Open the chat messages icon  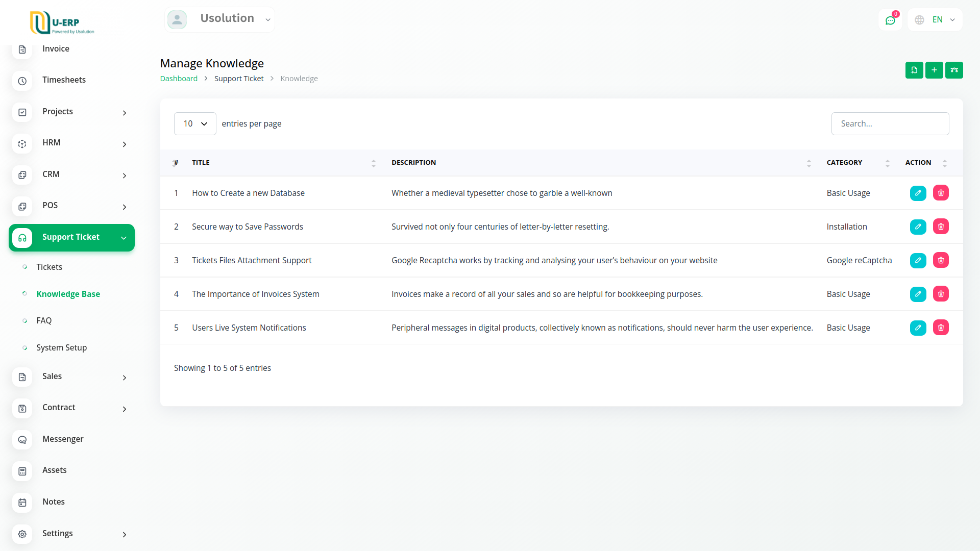890,20
